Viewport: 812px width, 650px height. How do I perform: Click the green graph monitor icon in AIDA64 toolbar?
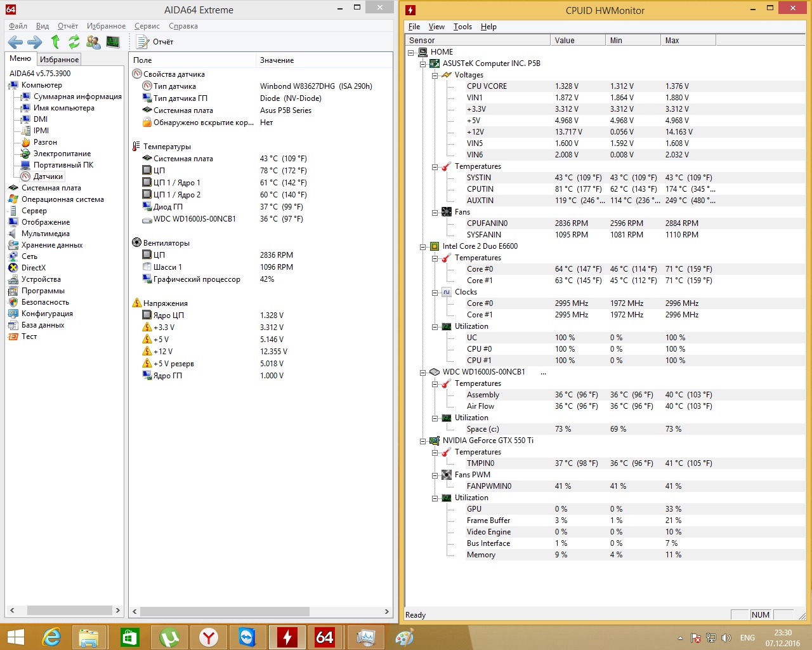tap(113, 42)
